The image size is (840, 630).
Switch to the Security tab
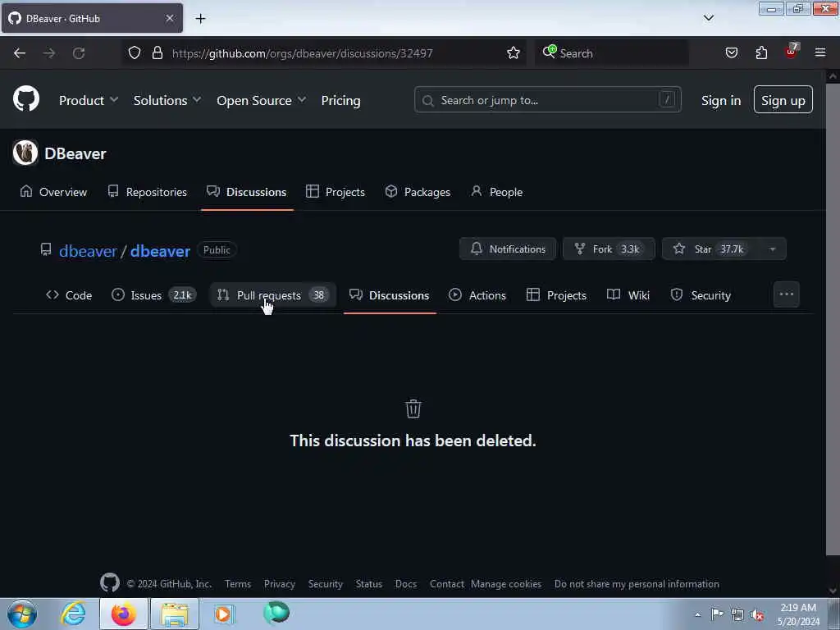pyautogui.click(x=701, y=295)
